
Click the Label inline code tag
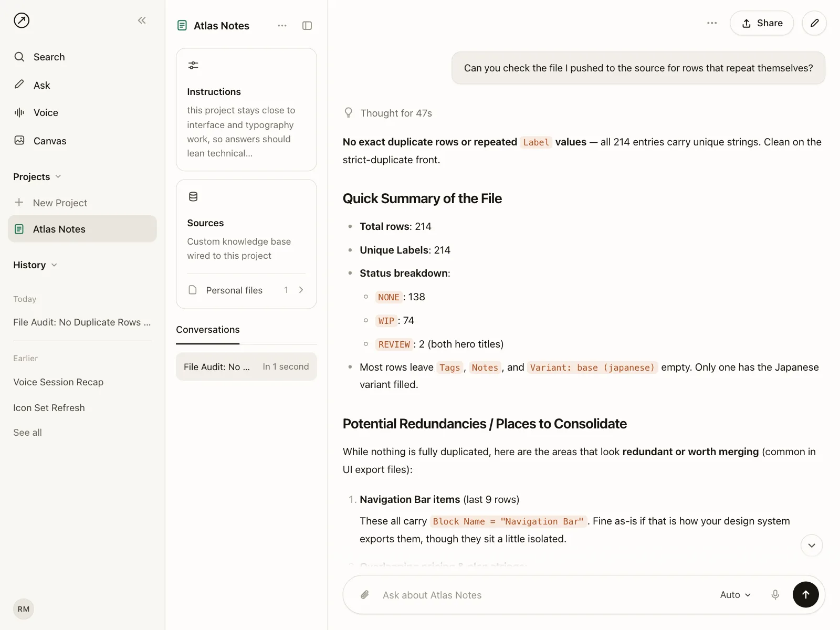536,142
